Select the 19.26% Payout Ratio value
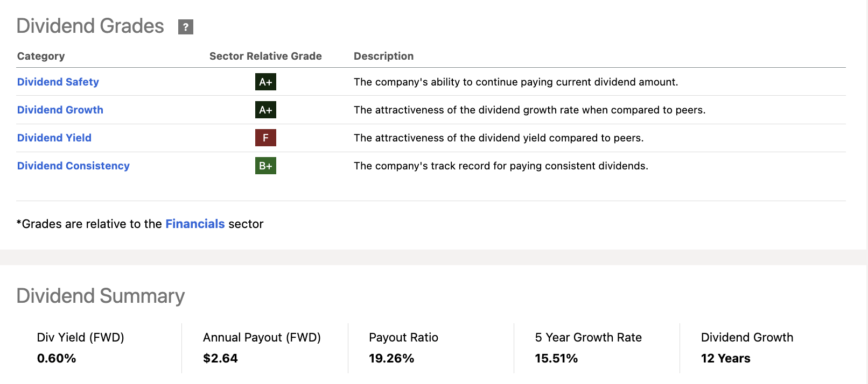This screenshot has height=384, width=868. (x=391, y=358)
